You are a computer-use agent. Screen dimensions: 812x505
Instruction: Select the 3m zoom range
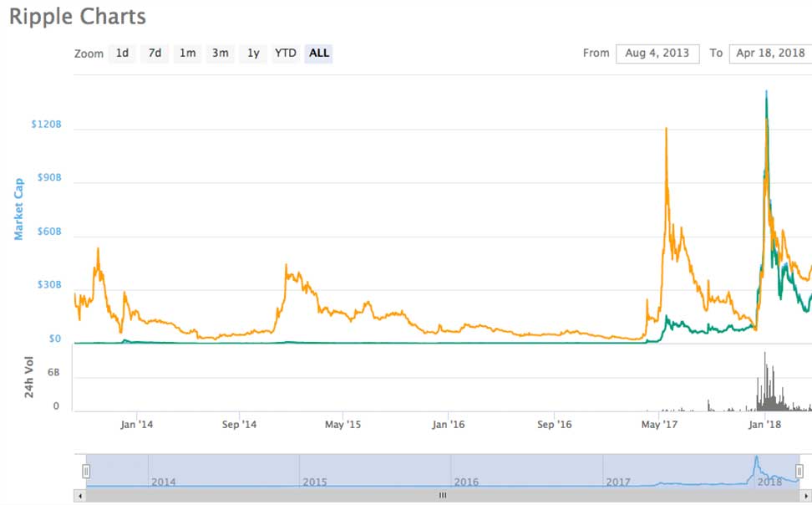click(220, 53)
